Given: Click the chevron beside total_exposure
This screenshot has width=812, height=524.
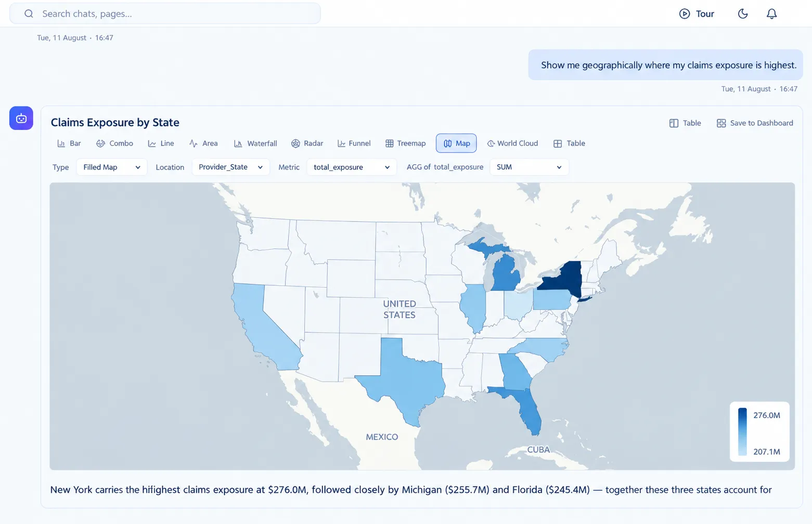Looking at the screenshot, I should pos(387,167).
